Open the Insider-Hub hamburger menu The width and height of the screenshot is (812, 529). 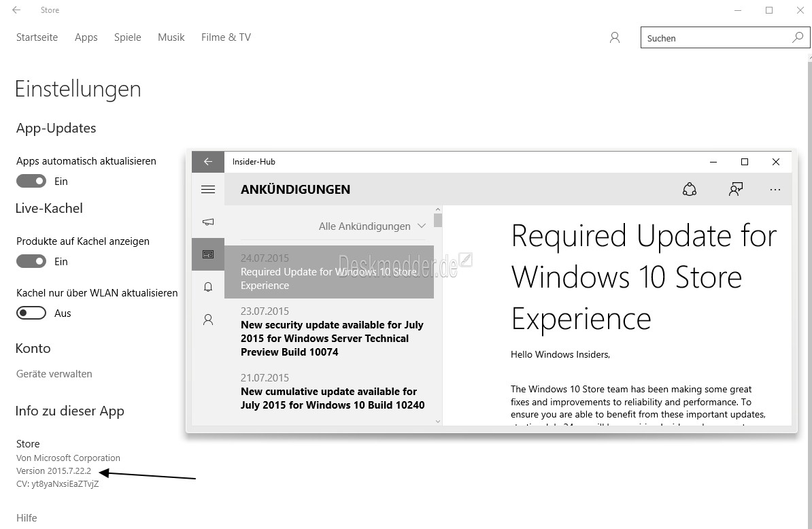(207, 190)
